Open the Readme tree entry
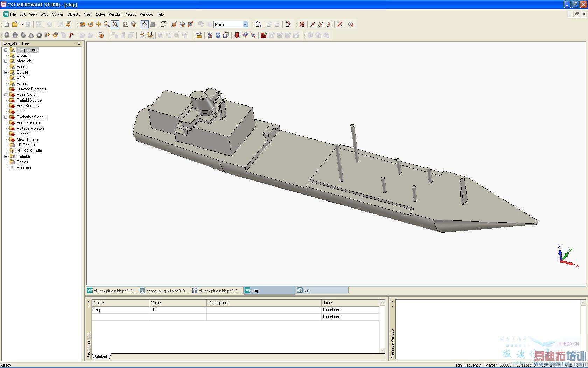The width and height of the screenshot is (588, 368). (x=24, y=168)
